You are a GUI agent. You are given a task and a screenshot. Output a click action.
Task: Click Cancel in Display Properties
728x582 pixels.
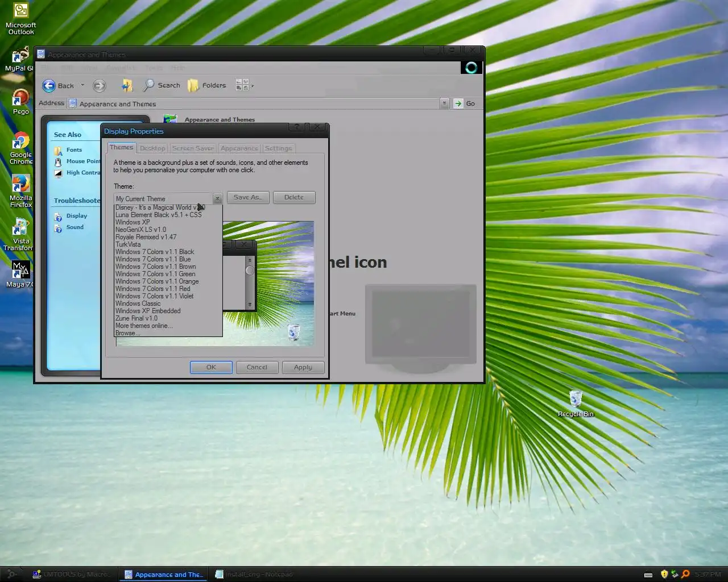(x=257, y=367)
